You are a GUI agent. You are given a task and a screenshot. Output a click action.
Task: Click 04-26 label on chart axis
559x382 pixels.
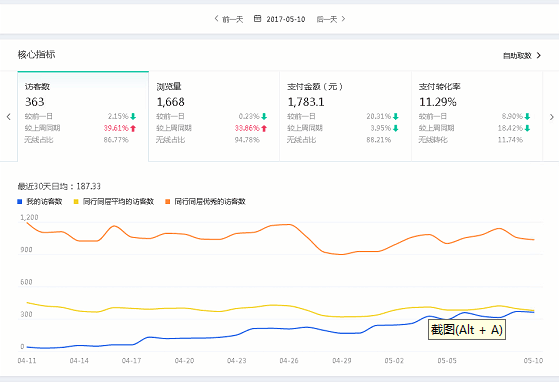point(289,361)
